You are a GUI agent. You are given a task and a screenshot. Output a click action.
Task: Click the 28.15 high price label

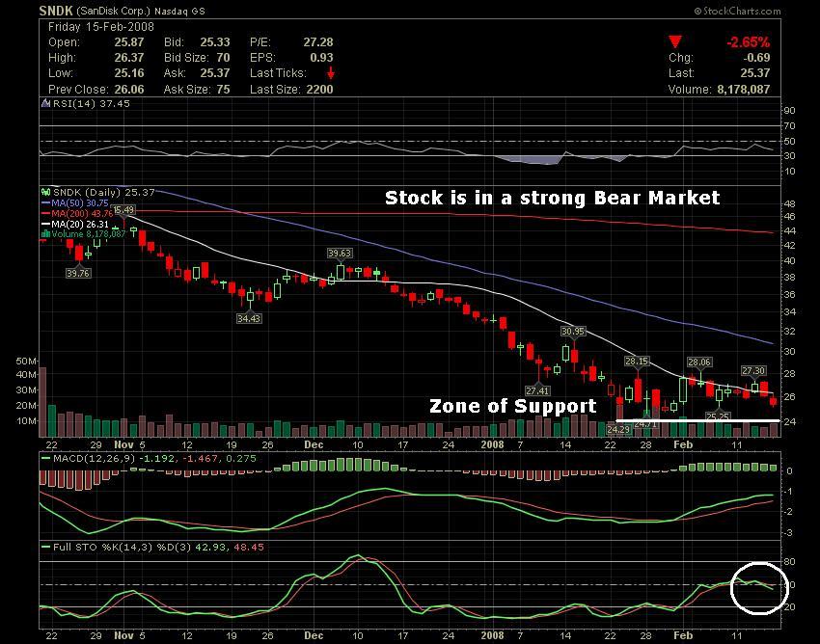pyautogui.click(x=637, y=362)
